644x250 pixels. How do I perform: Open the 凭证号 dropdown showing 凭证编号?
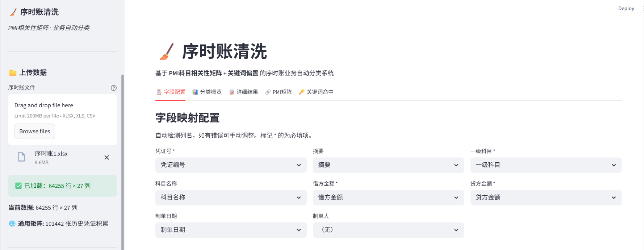[231, 165]
